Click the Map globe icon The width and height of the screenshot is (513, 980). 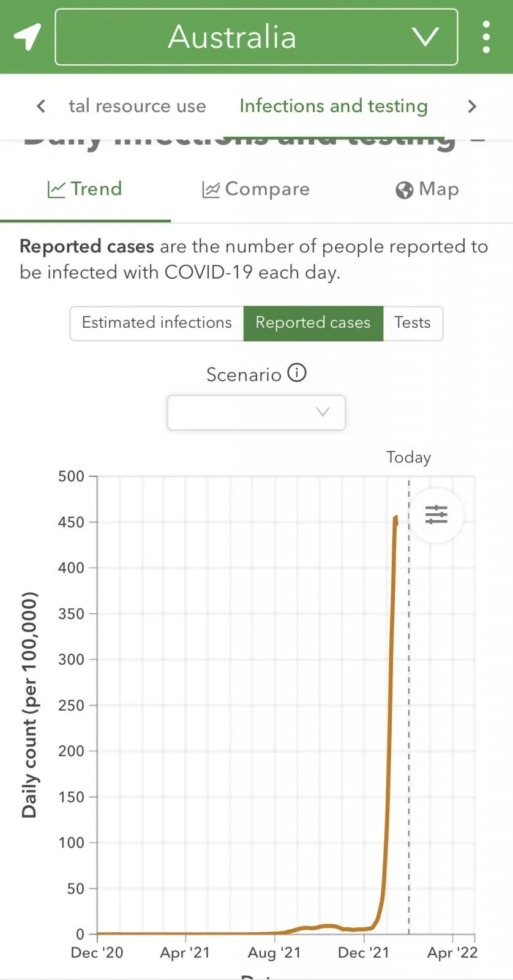coord(404,190)
